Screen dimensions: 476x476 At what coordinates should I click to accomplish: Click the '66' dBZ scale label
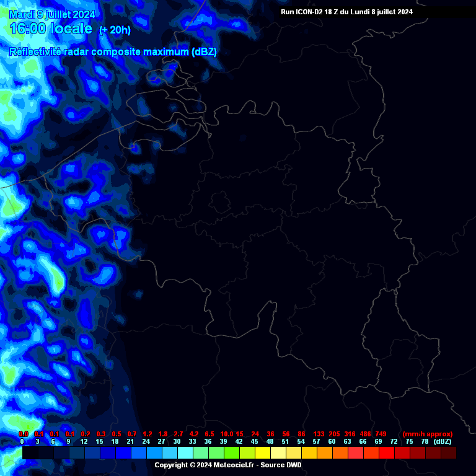click(x=363, y=441)
